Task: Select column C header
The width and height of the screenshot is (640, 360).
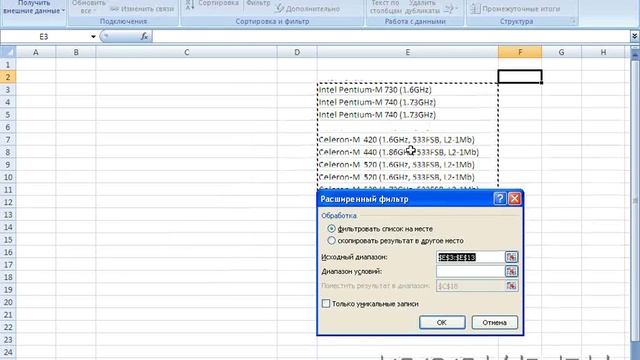Action: (x=187, y=52)
